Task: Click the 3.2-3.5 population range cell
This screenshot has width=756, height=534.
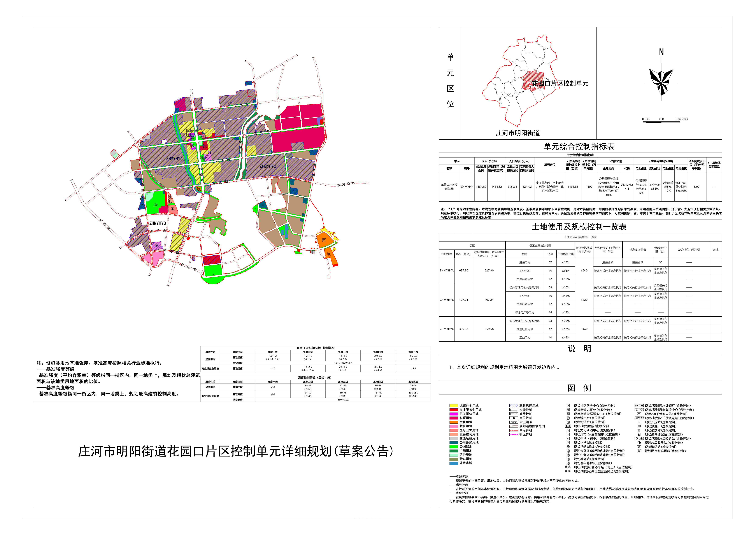Action: [x=512, y=187]
